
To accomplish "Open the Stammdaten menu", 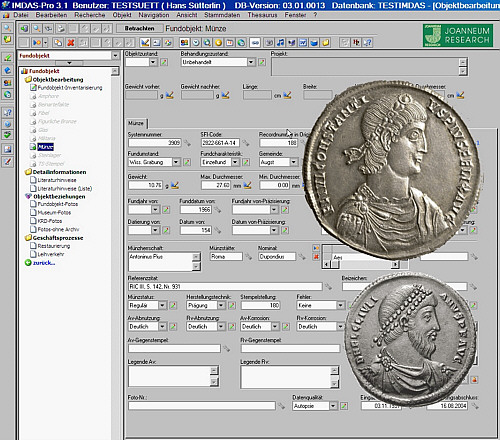I will [x=222, y=15].
